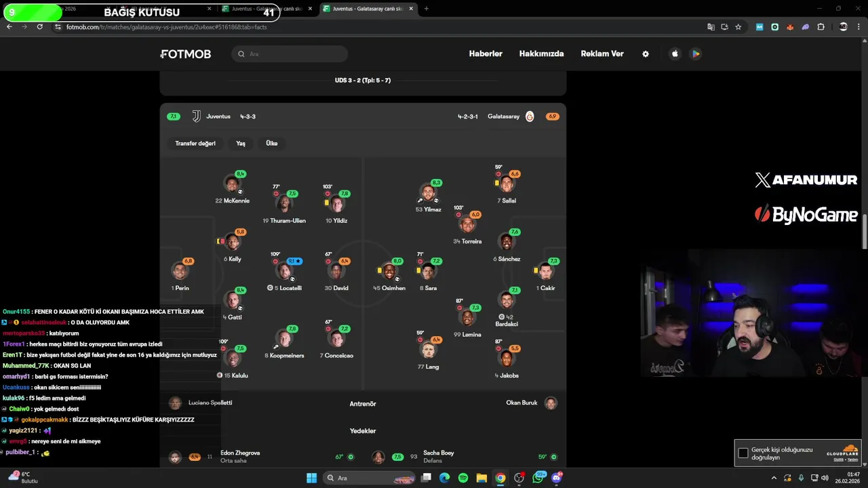
Task: Click the Juventus club crest
Action: click(196, 117)
